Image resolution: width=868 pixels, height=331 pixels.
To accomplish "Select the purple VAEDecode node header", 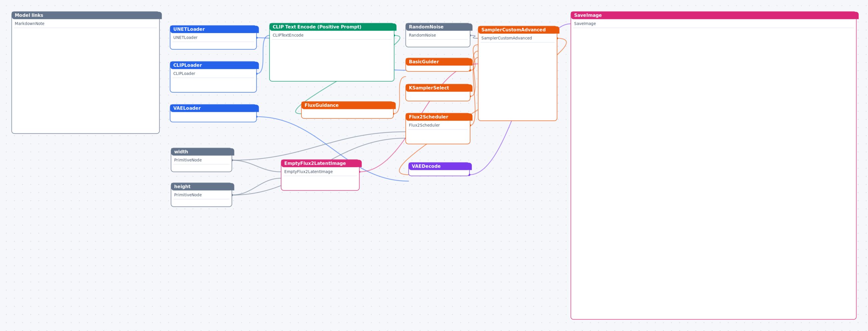I will click(x=440, y=167).
